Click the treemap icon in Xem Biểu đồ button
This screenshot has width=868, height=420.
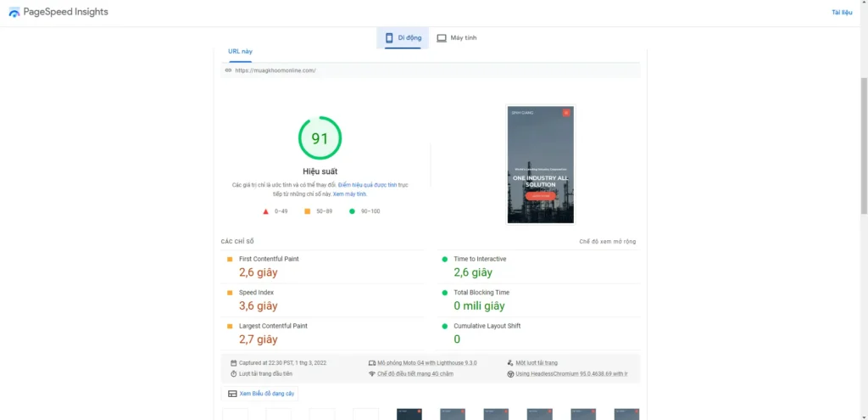tap(232, 394)
